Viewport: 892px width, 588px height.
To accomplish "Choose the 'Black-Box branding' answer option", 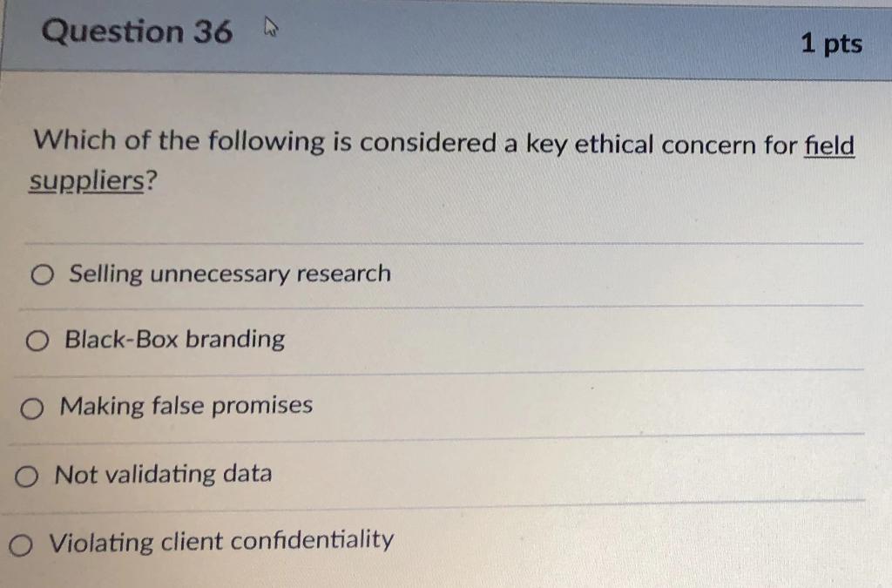I will click(37, 341).
